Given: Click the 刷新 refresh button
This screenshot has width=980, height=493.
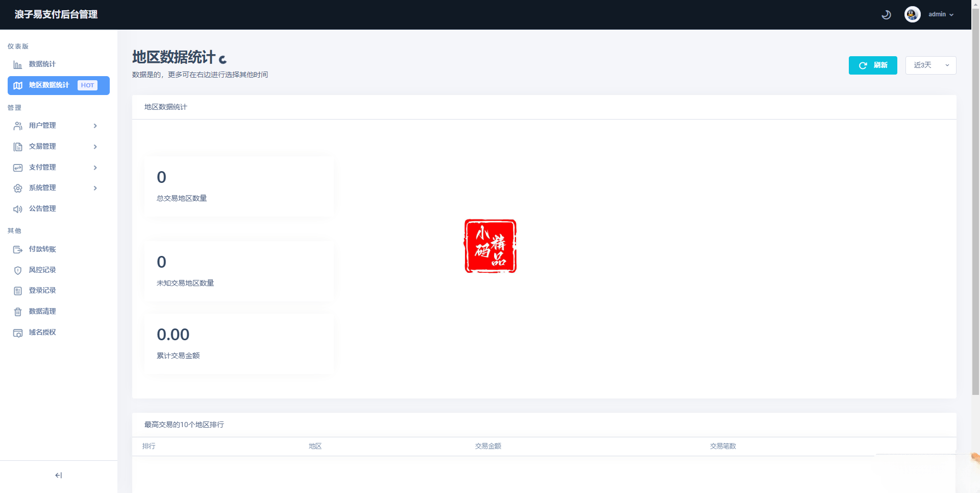Looking at the screenshot, I should click(x=873, y=65).
